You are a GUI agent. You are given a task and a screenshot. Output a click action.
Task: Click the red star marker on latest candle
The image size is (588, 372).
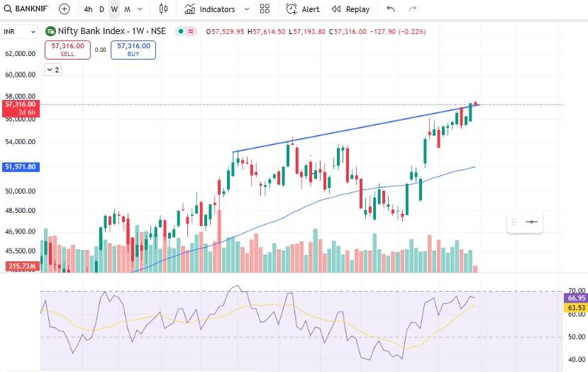coord(475,103)
